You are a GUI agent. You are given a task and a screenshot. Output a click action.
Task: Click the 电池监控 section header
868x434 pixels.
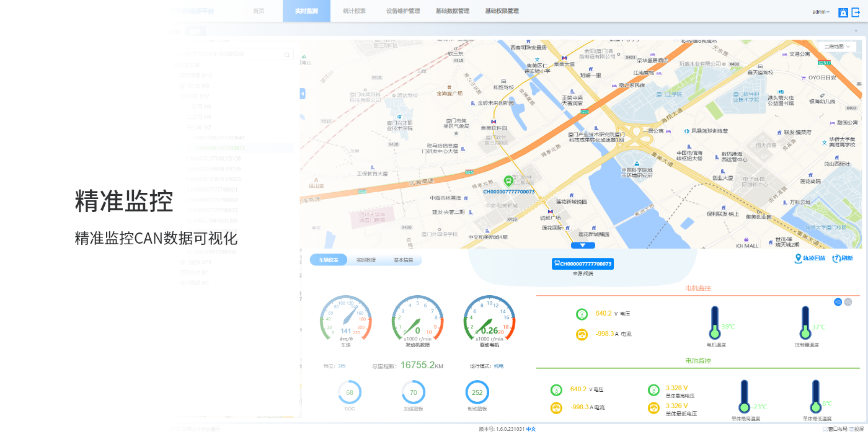pyautogui.click(x=698, y=361)
